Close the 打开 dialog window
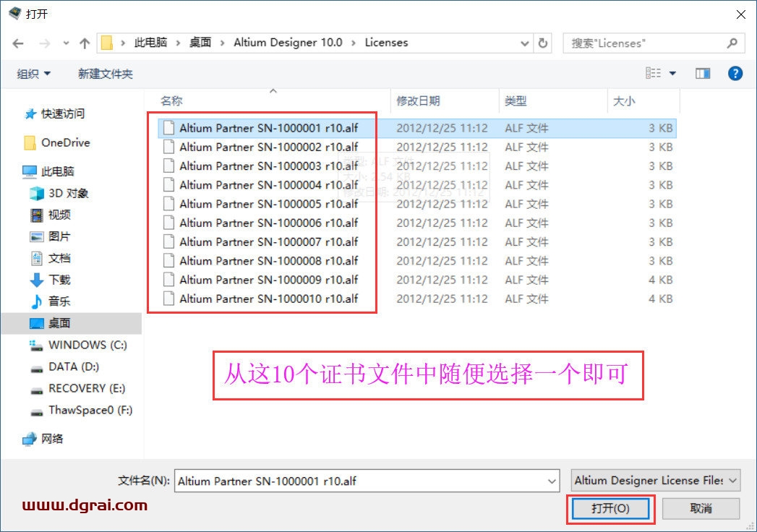The height and width of the screenshot is (532, 757). point(741,14)
